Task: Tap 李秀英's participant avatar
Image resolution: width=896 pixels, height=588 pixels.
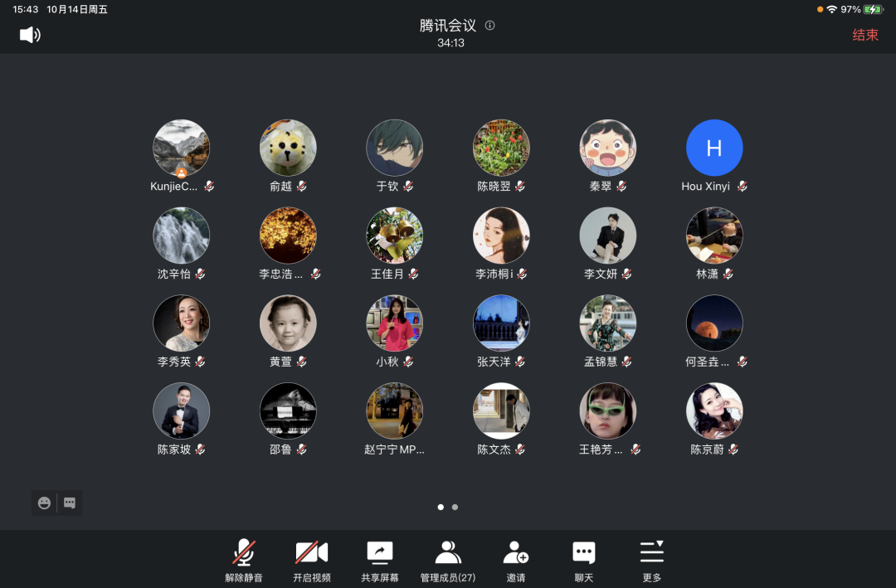Action: click(181, 323)
